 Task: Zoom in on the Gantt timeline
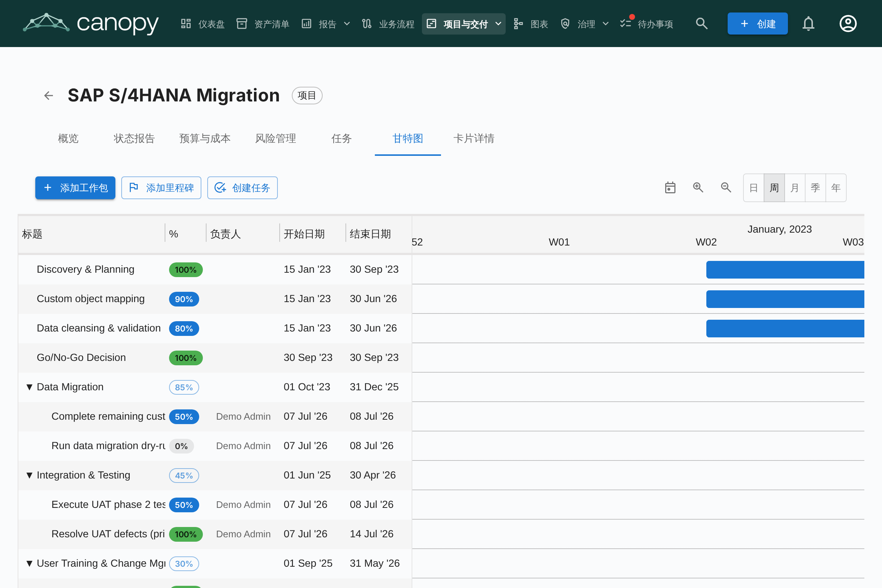(698, 187)
